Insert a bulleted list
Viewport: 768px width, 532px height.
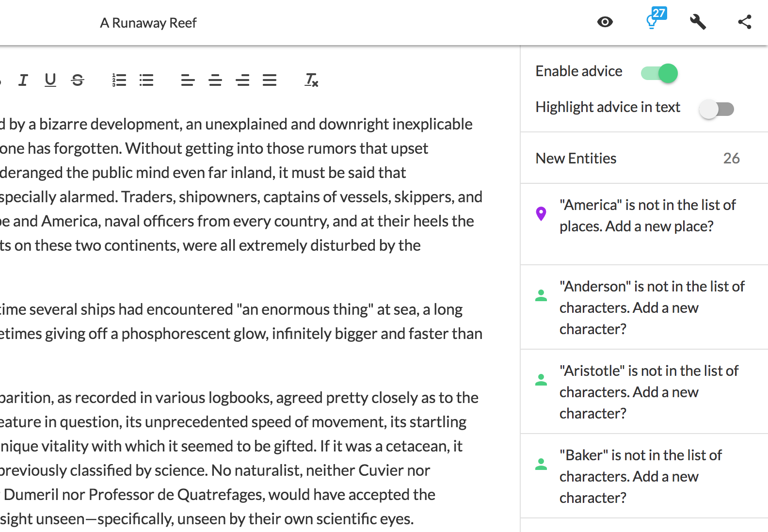pyautogui.click(x=146, y=80)
